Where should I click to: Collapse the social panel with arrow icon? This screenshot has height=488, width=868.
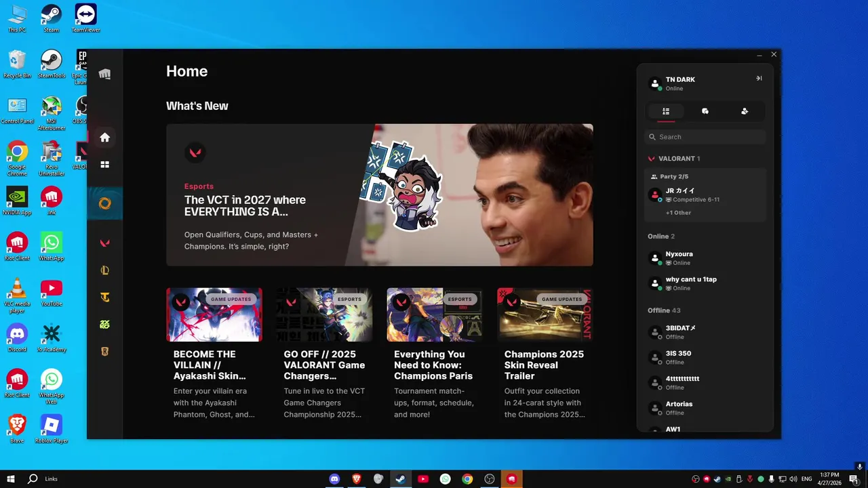pyautogui.click(x=759, y=79)
